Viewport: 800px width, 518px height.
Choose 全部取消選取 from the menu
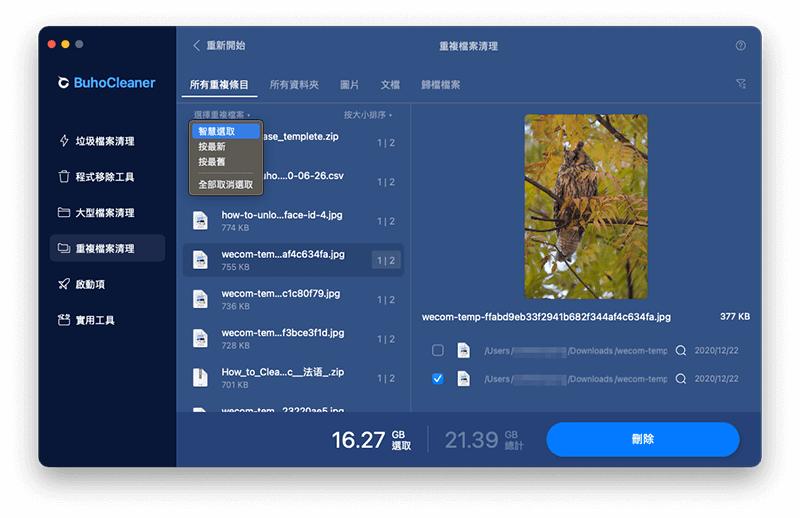coord(226,184)
